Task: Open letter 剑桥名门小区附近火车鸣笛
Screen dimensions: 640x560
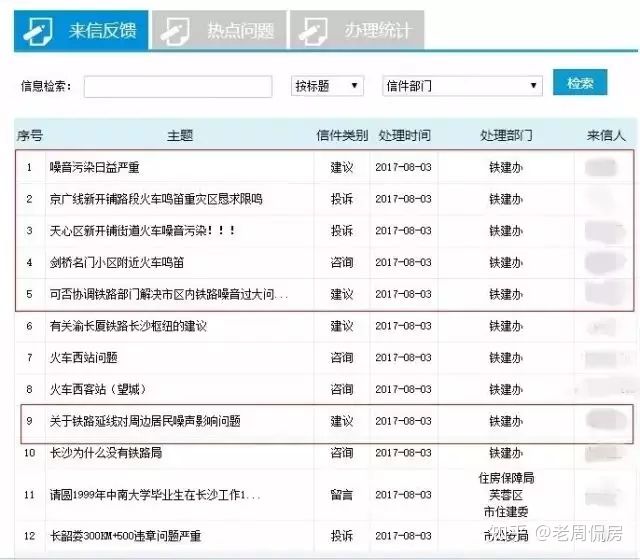Action: 117,262
